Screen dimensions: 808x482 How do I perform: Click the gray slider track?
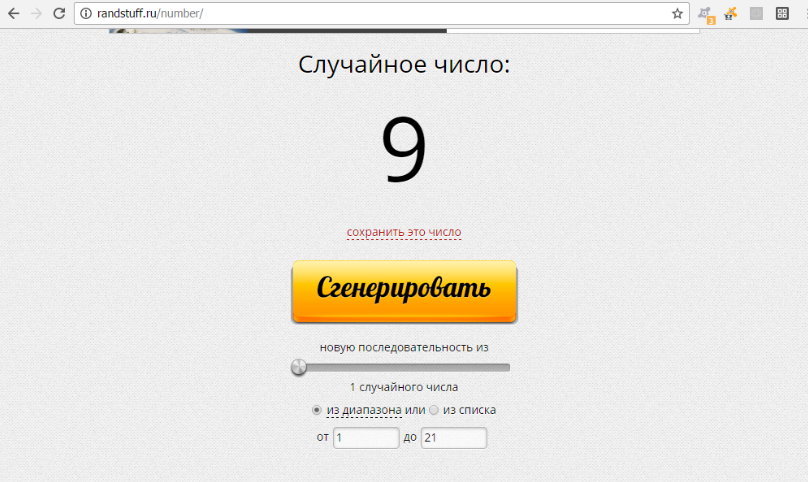[x=401, y=368]
